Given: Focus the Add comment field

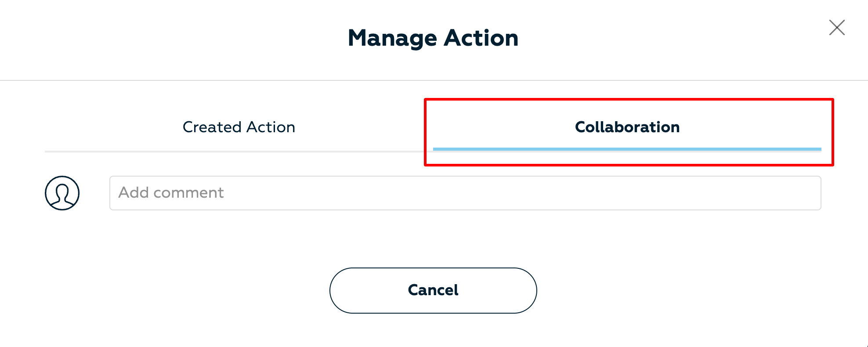Looking at the screenshot, I should click(465, 193).
